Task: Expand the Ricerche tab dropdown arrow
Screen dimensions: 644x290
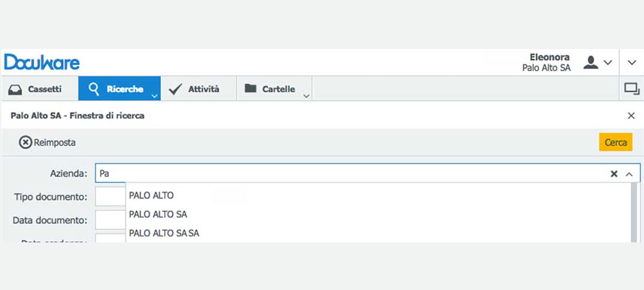Action: (x=154, y=96)
